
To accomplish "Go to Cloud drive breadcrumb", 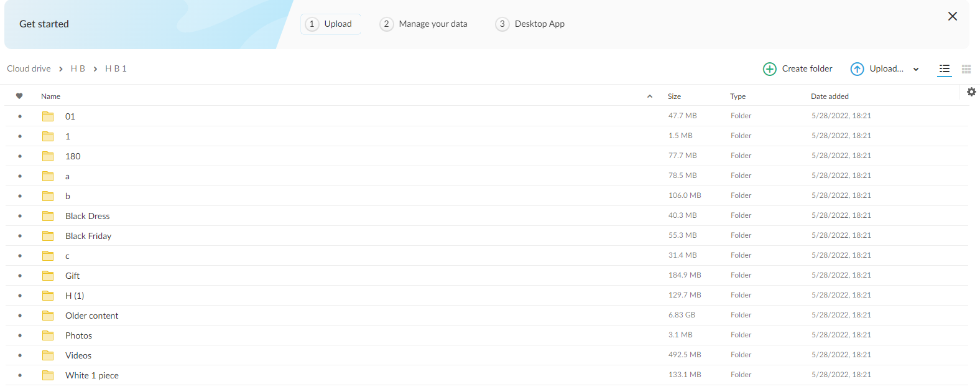I will [x=29, y=69].
